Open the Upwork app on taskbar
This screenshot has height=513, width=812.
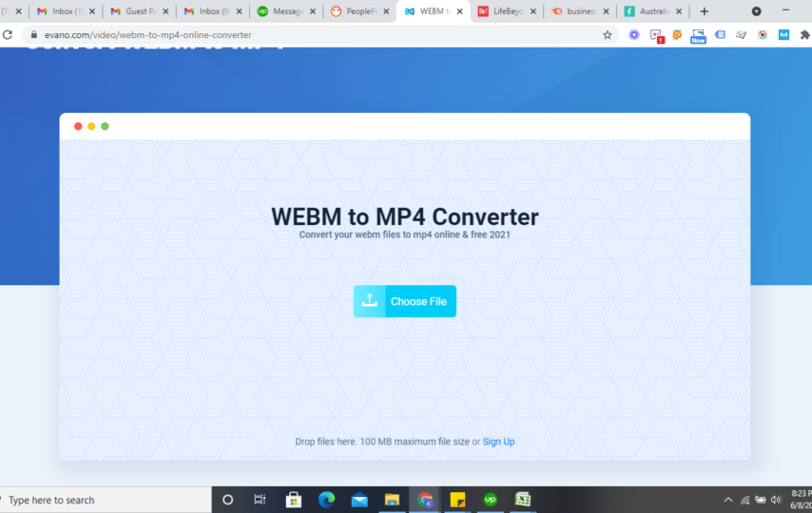491,500
